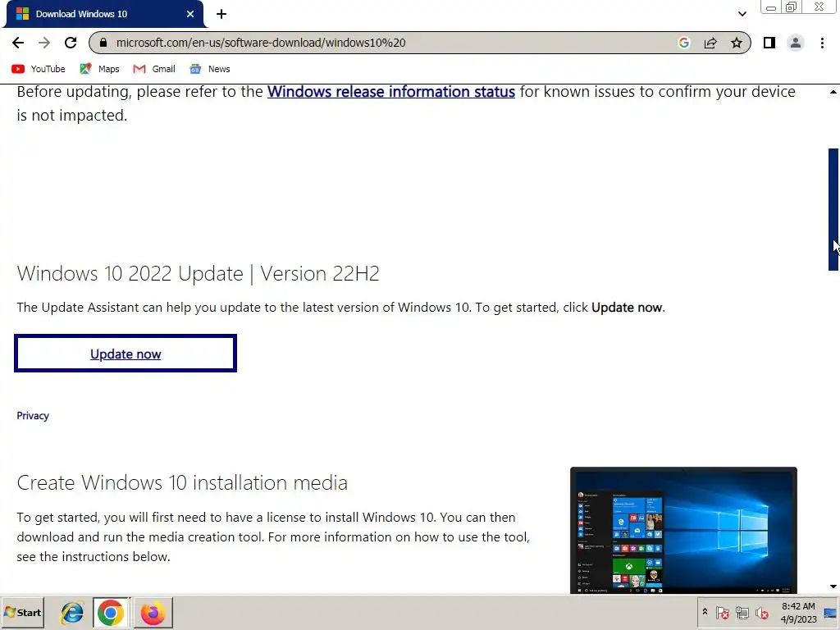Click the forward navigation arrow
The image size is (840, 630).
pyautogui.click(x=44, y=43)
